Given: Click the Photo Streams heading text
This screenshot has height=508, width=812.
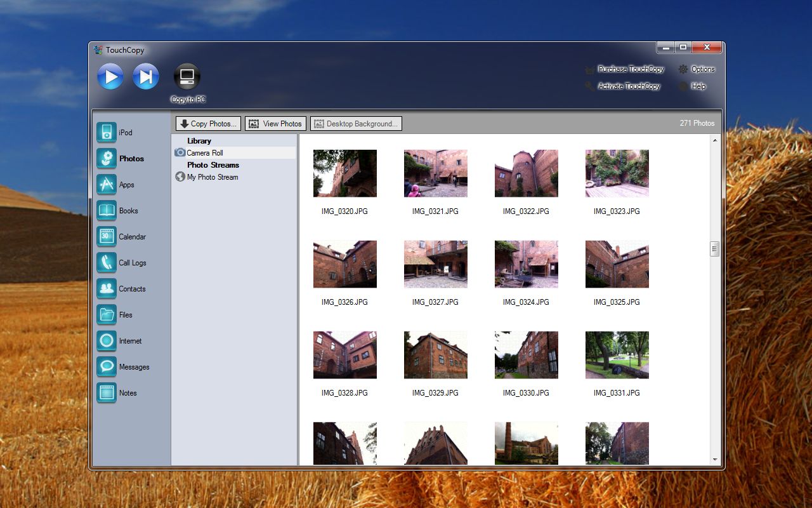Looking at the screenshot, I should coord(213,165).
